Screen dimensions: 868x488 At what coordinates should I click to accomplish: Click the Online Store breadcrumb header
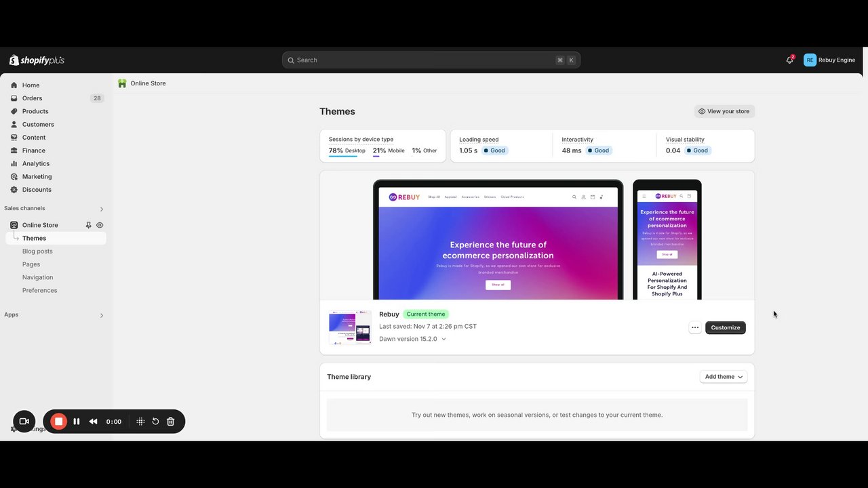coord(148,83)
